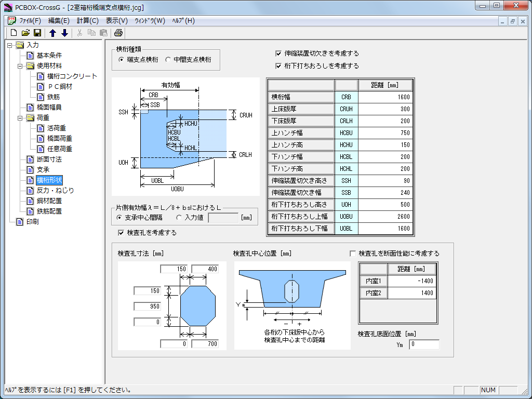Image resolution: width=532 pixels, height=399 pixels.
Task: Click the Ym 検査孔底面位置 input field
Action: tap(423, 344)
